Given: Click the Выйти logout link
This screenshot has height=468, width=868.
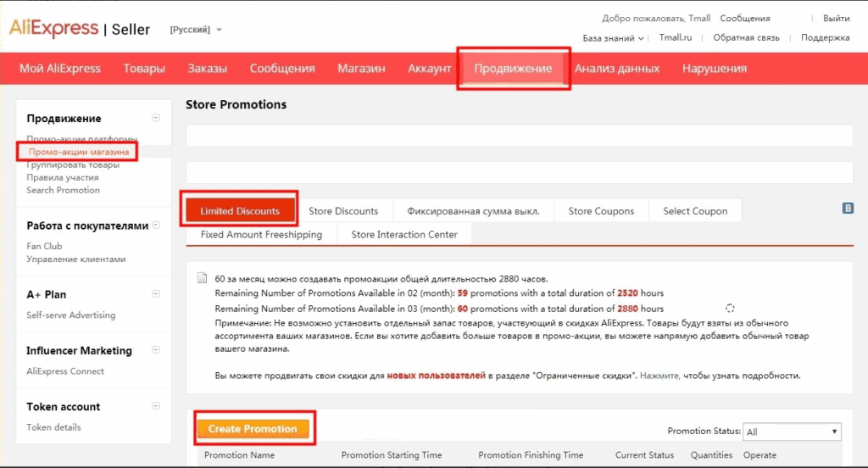Looking at the screenshot, I should [836, 18].
